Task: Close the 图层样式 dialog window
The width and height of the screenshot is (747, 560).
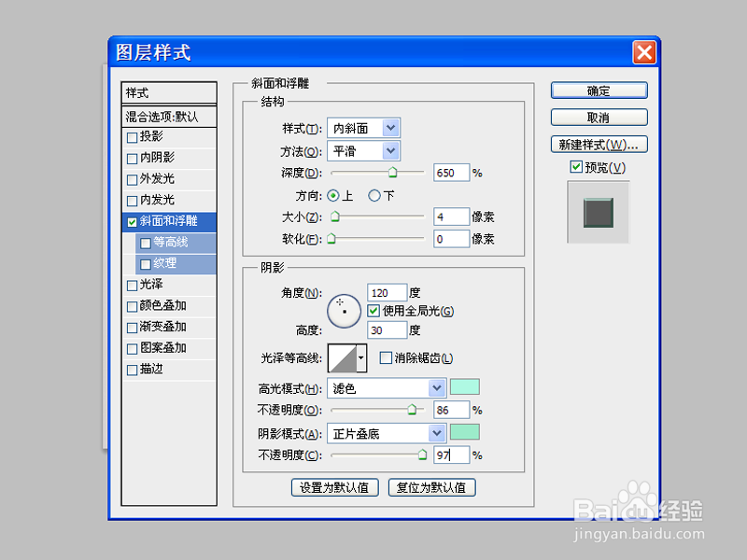Action: tap(644, 52)
